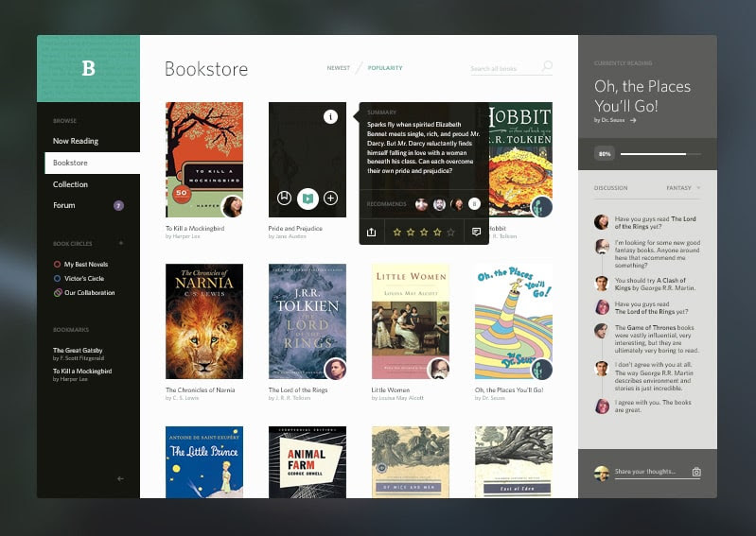Screen dimensions: 756x536
Task: Open info icon on Pride and Prejudice
Action: coord(330,116)
